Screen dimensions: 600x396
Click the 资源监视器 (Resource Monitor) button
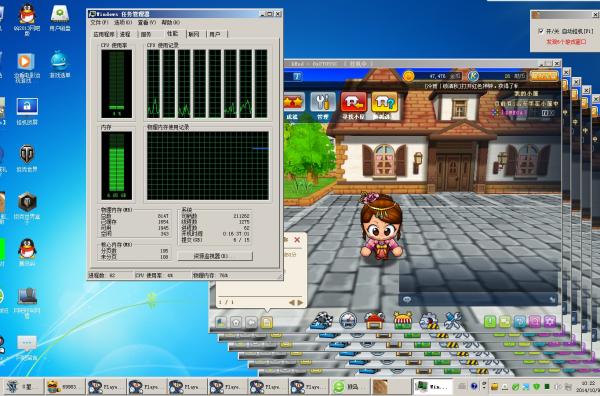(215, 256)
